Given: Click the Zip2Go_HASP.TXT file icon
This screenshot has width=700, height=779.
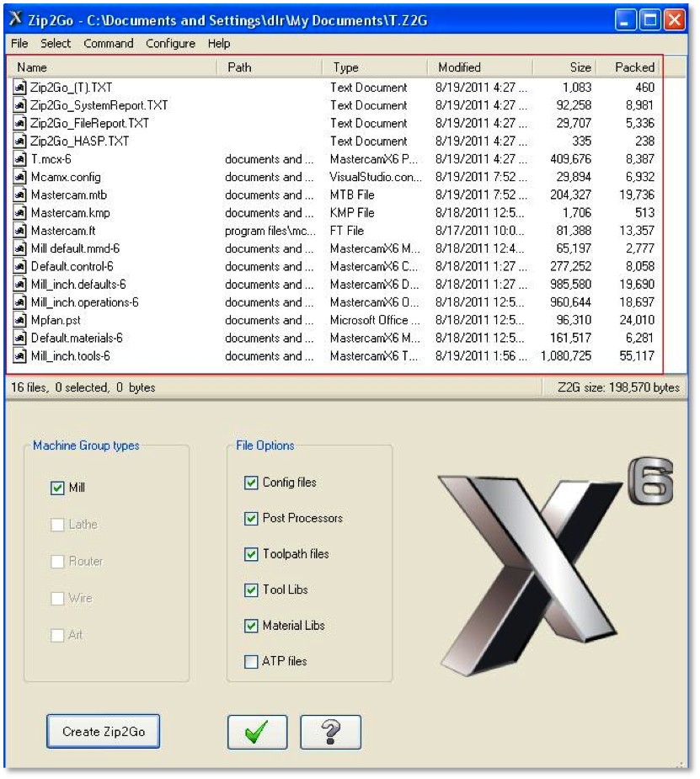Looking at the screenshot, I should [x=19, y=141].
